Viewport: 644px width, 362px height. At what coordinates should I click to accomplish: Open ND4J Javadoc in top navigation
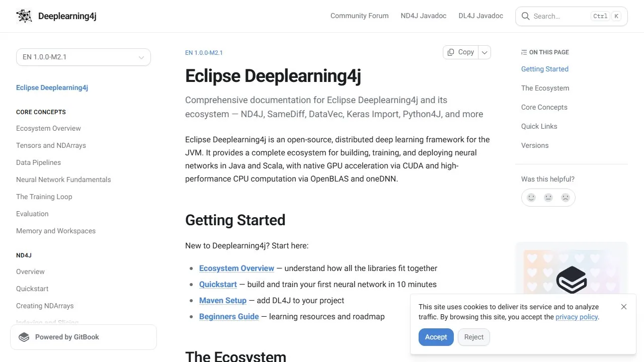(x=424, y=16)
